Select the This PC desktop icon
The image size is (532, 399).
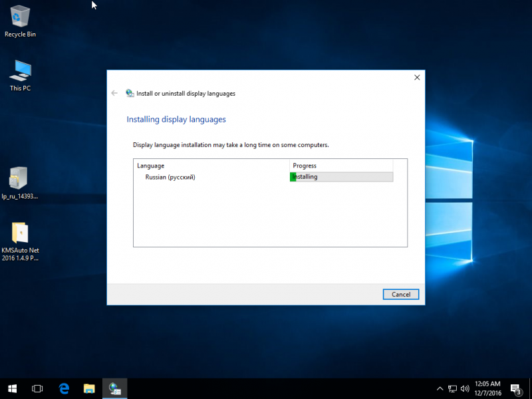(x=20, y=75)
